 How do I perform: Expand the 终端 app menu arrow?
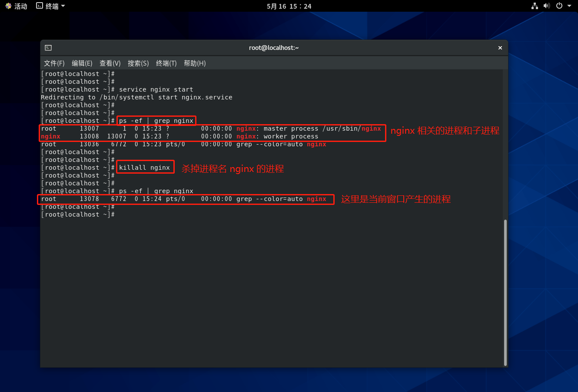coord(63,6)
